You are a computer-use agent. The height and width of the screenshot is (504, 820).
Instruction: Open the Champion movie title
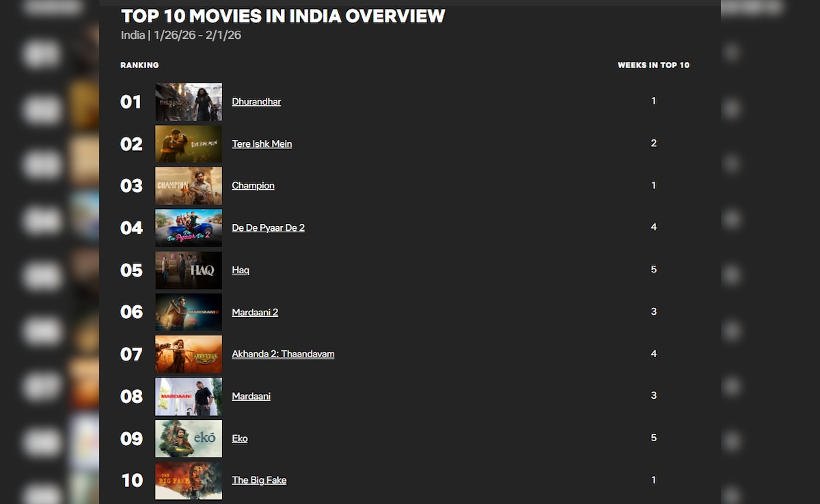point(253,186)
